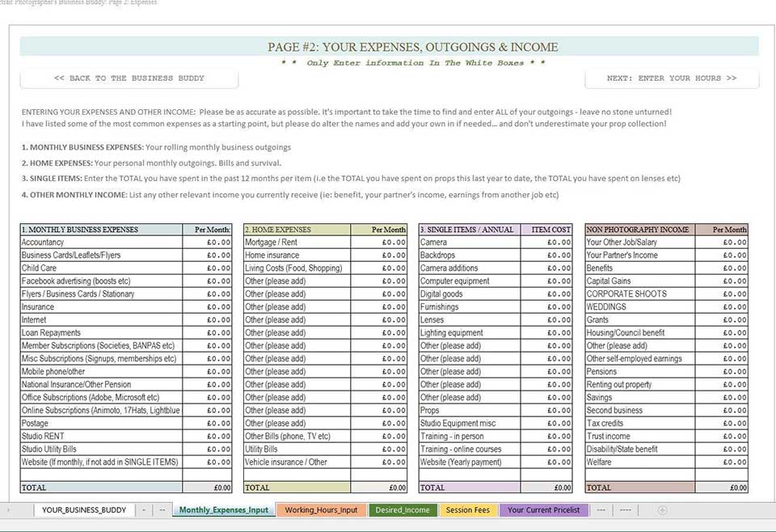Select the Insurance amount cell in business expenses
Image resolution: width=776 pixels, height=532 pixels.
(x=207, y=307)
